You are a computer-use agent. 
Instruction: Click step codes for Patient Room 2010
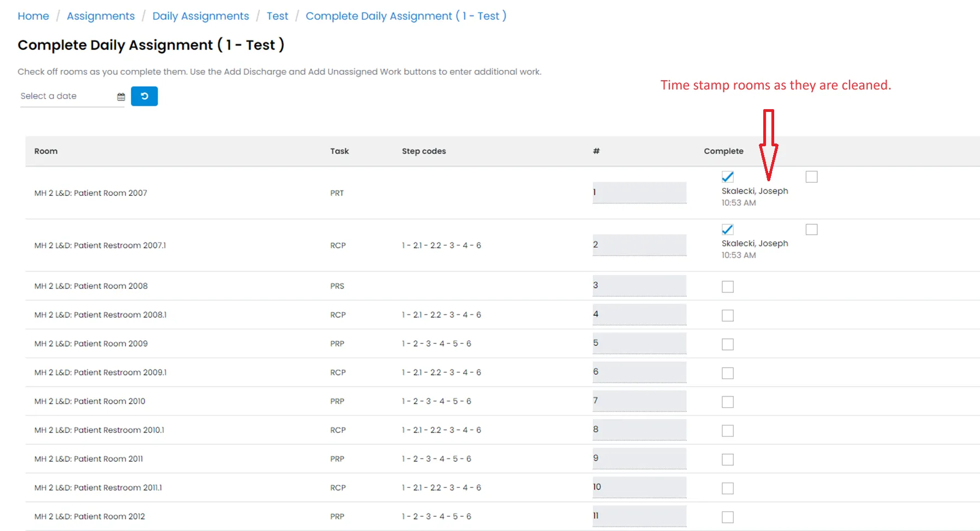(x=437, y=401)
